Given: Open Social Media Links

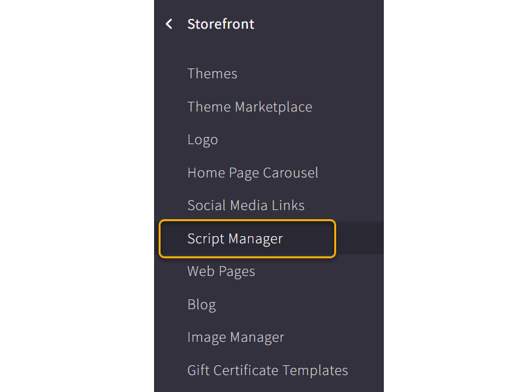Looking at the screenshot, I should point(245,205).
